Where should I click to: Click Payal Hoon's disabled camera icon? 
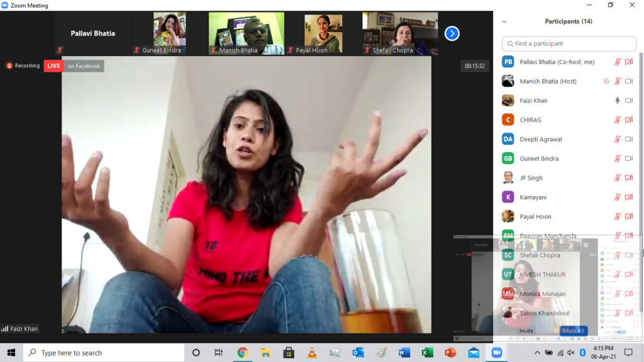[x=629, y=216]
